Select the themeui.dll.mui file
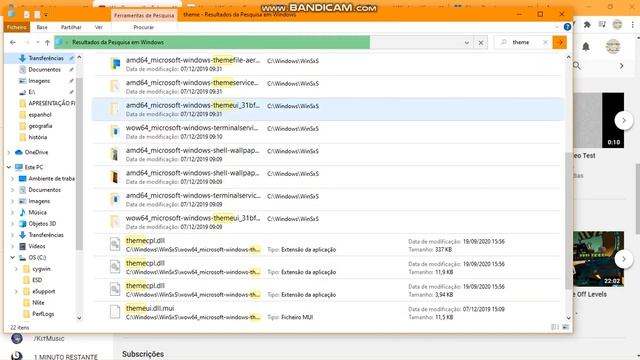 328,312
